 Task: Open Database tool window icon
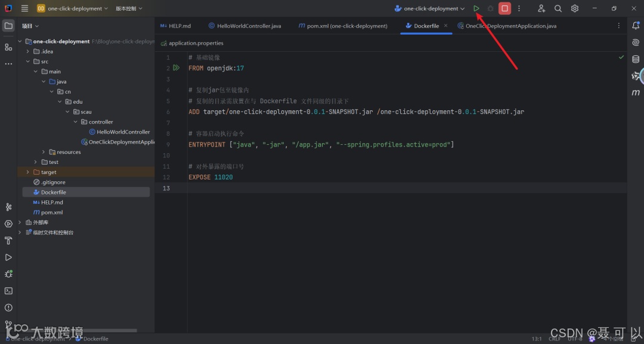click(636, 59)
